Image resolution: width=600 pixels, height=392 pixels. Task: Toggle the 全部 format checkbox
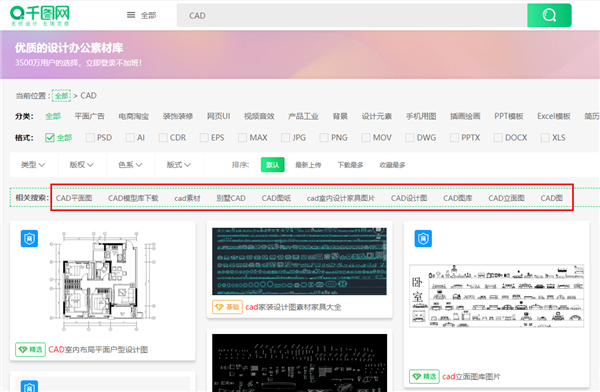point(50,137)
